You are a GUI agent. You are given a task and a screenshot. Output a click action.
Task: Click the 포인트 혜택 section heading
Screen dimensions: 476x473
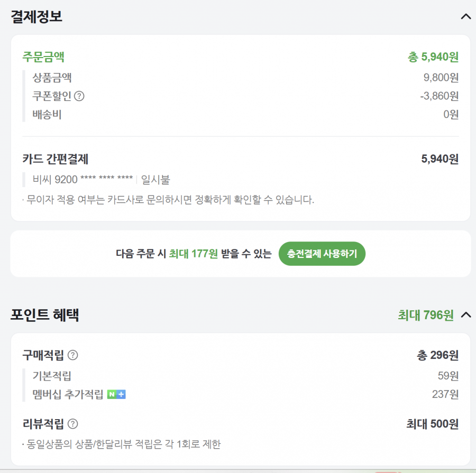[x=45, y=316]
